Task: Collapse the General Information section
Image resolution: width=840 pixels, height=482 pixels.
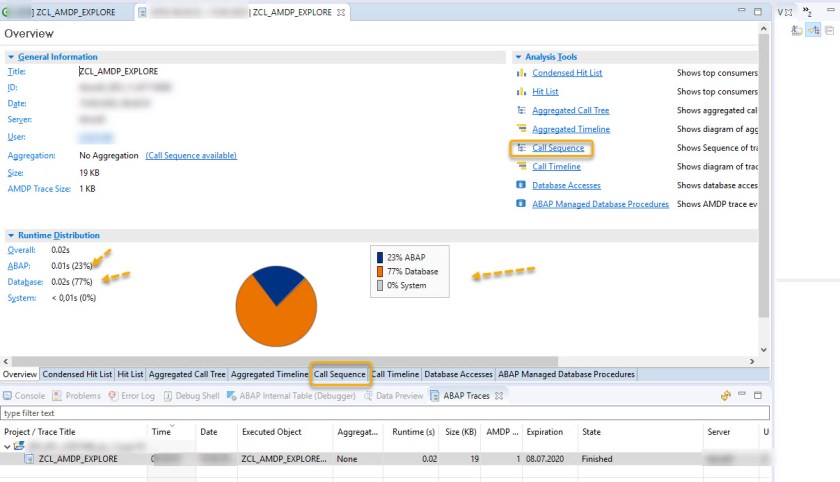Action: pos(11,57)
